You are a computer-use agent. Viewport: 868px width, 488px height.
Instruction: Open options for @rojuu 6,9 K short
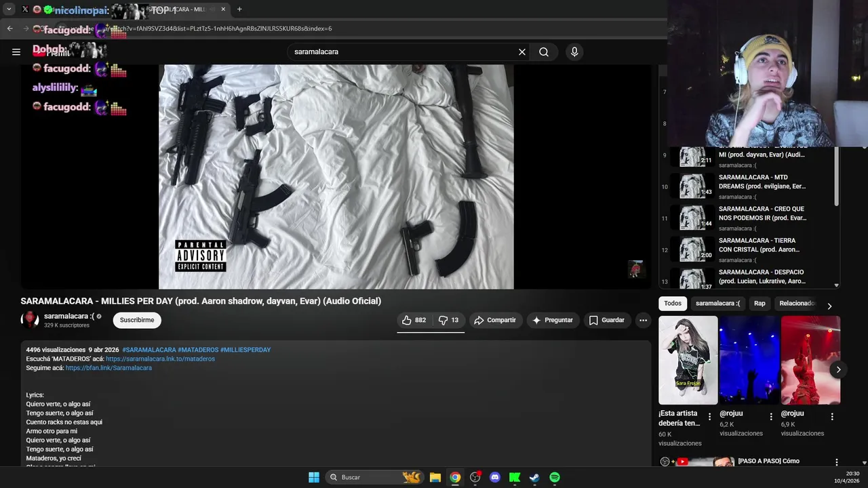[x=832, y=417]
